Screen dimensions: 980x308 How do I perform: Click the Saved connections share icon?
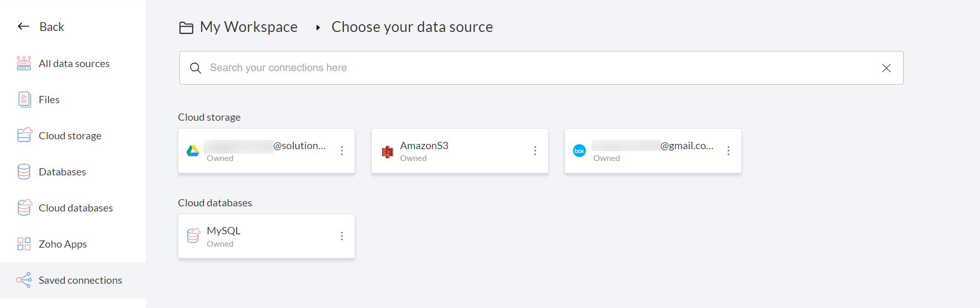click(x=24, y=280)
